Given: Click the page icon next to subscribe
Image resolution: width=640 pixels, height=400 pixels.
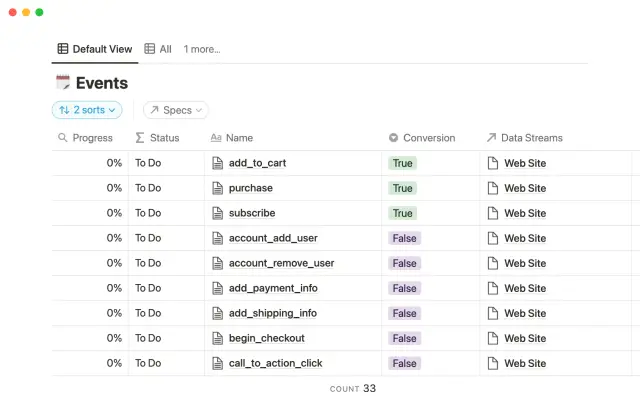Looking at the screenshot, I should 218,213.
